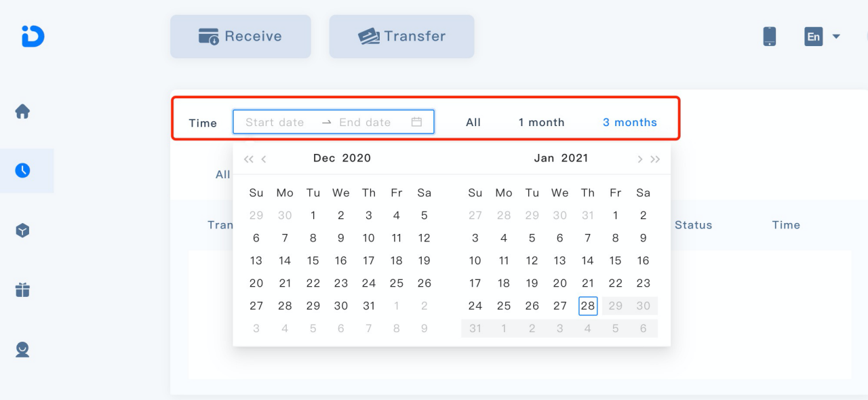Image resolution: width=868 pixels, height=400 pixels.
Task: Open the history clock icon in sidebar
Action: point(22,170)
